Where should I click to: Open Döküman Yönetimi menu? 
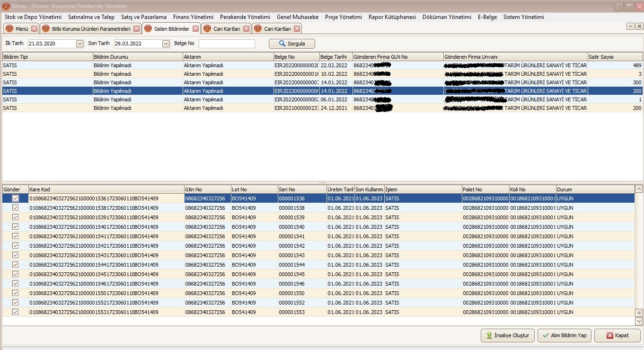(447, 17)
